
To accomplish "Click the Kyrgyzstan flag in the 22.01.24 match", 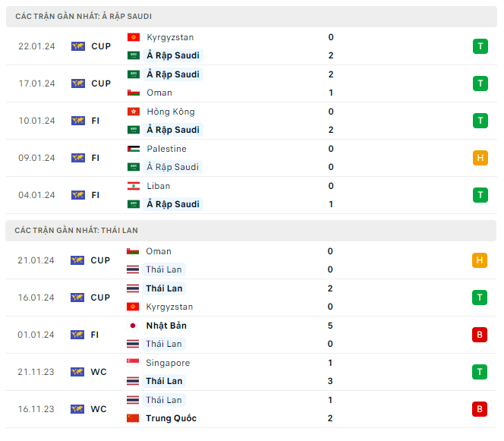I will click(x=134, y=37).
